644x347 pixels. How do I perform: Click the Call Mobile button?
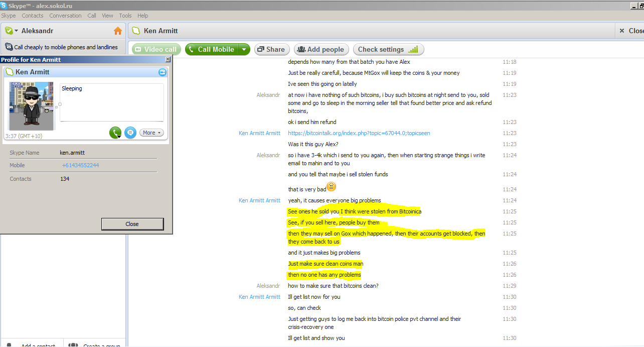click(x=211, y=49)
